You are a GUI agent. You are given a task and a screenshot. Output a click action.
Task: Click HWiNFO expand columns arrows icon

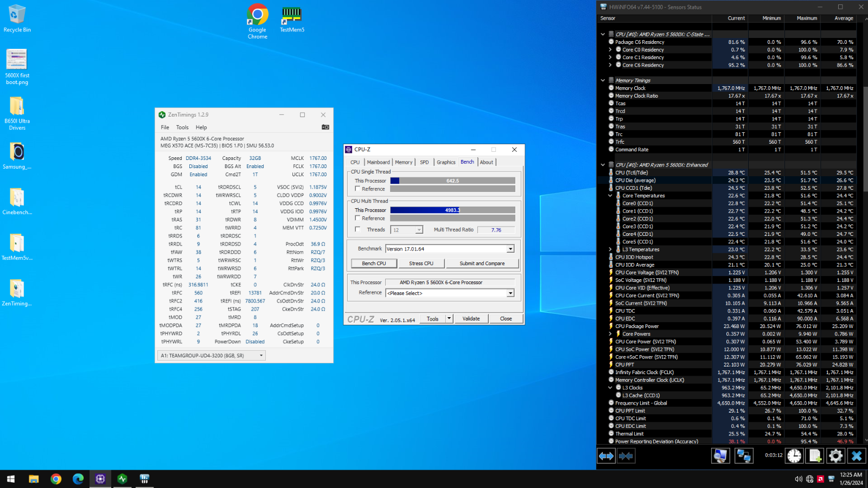[x=606, y=456]
